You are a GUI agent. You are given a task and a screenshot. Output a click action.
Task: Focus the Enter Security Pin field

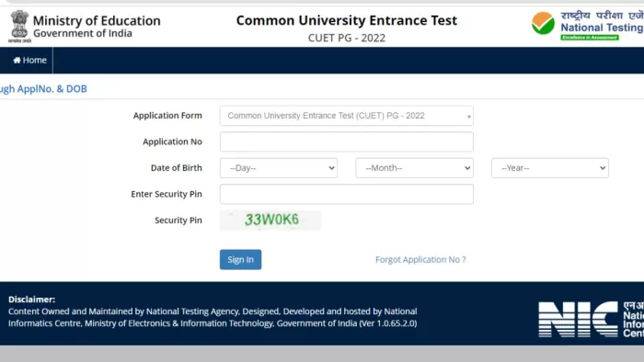[x=346, y=194]
